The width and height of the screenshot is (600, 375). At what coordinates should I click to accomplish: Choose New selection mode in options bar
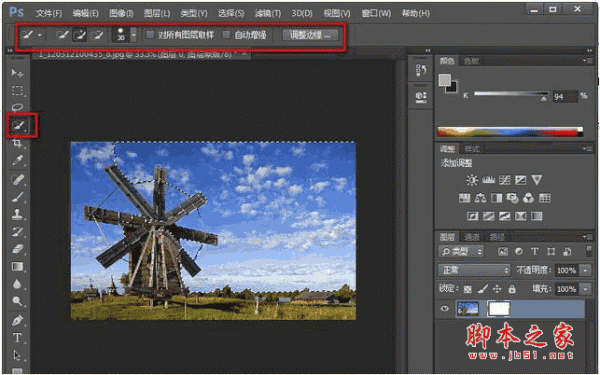pyautogui.click(x=62, y=35)
